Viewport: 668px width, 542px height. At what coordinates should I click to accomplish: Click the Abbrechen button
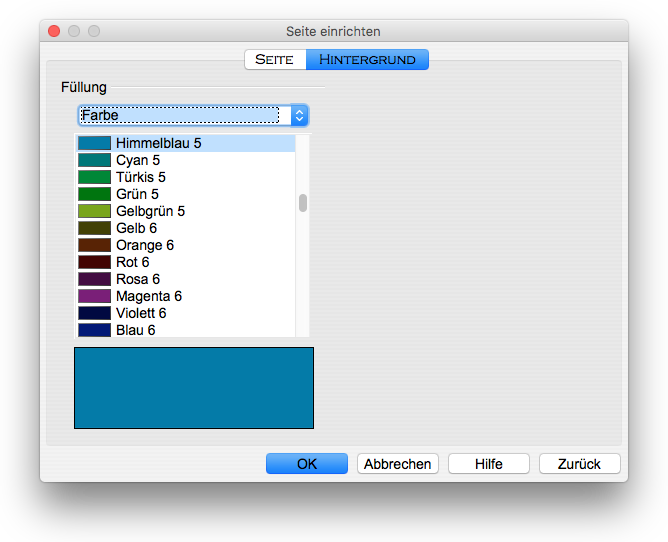[x=397, y=464]
